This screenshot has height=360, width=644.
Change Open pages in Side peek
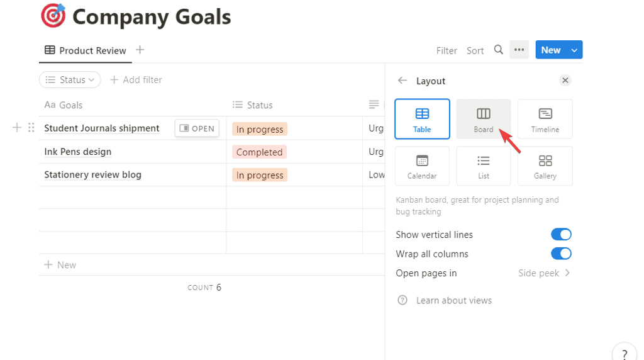pyautogui.click(x=545, y=273)
